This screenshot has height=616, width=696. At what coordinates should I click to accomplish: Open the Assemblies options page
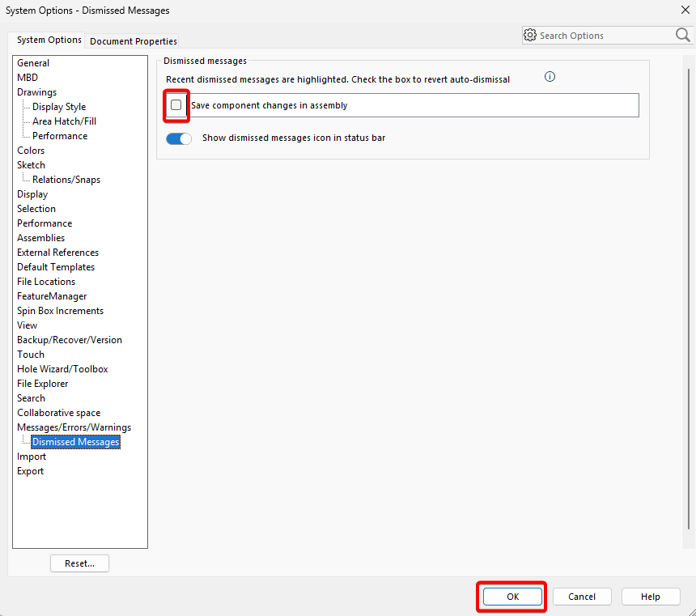click(x=40, y=238)
